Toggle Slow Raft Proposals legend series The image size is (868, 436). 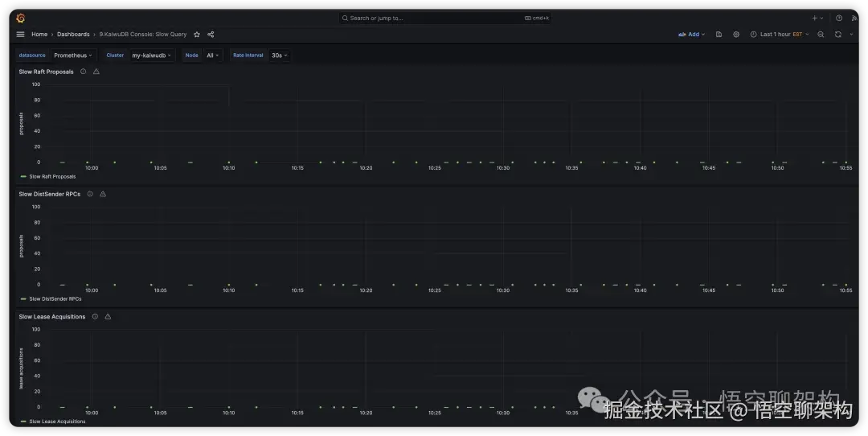[52, 176]
